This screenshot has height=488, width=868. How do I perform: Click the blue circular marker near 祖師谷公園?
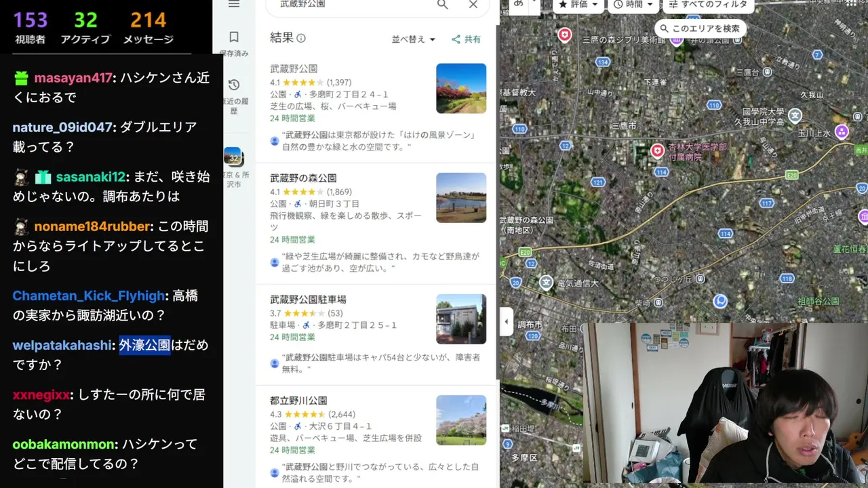click(720, 300)
